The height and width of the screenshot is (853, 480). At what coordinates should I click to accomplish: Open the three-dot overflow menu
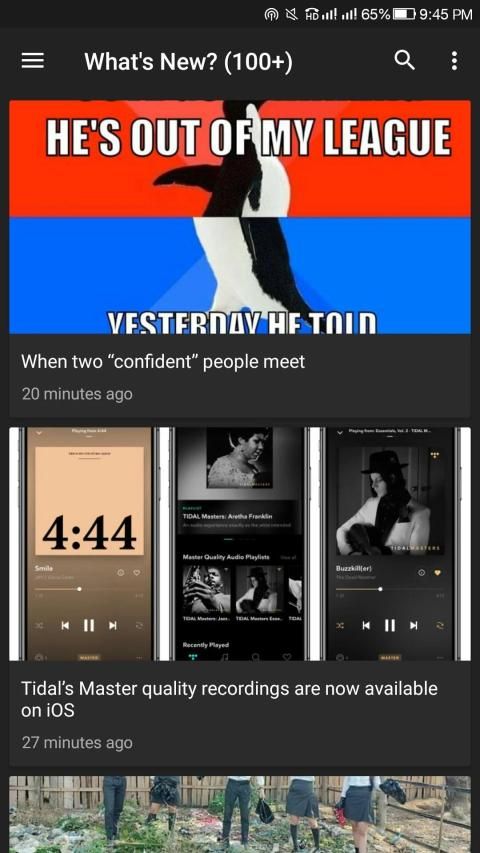tap(454, 61)
